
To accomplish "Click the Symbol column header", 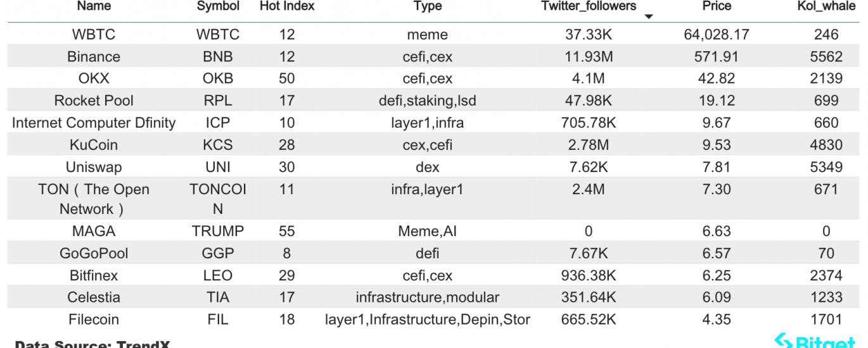I will tap(218, 6).
